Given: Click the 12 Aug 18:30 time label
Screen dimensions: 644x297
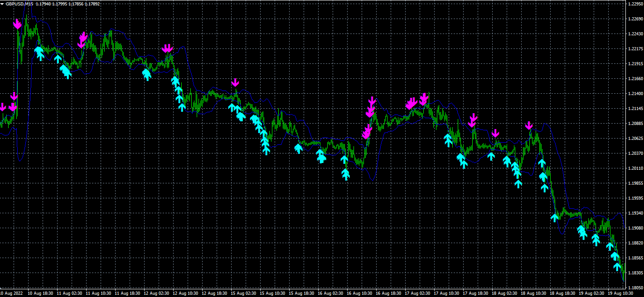Looking at the screenshot, I should pyautogui.click(x=214, y=293).
